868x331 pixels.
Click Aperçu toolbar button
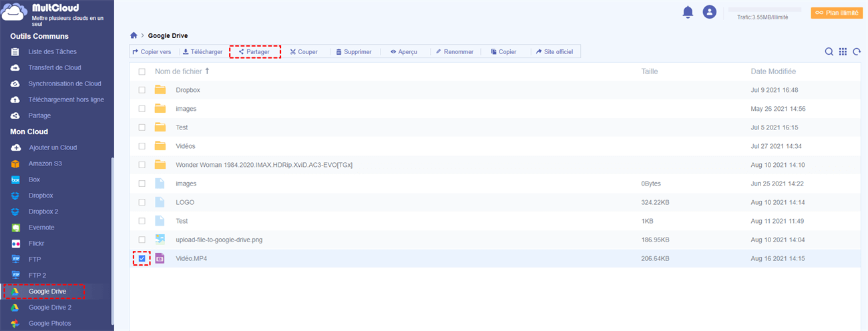(404, 51)
